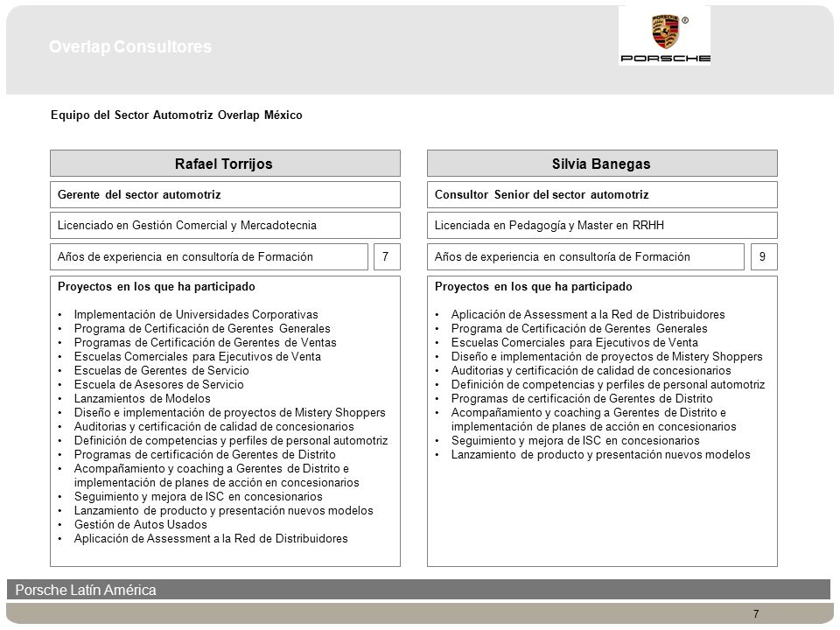
Task: Click Silvia's 'Lanzamiento de producto' bullet
Action: click(600, 454)
